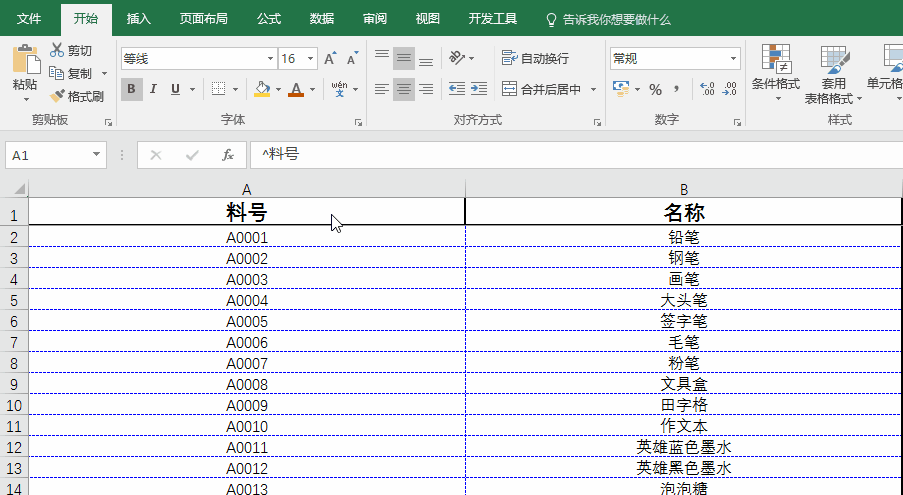This screenshot has height=495, width=903.
Task: Select the Format Painter (格式刷) brush
Action: (x=57, y=96)
